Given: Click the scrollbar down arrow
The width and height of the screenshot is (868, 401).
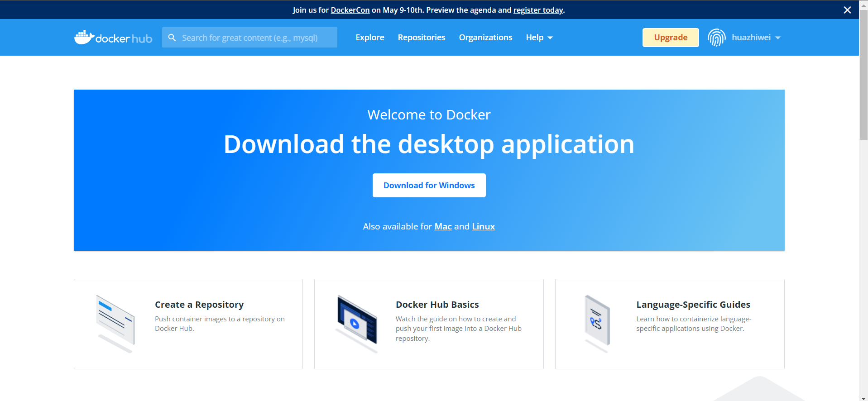Looking at the screenshot, I should [863, 398].
